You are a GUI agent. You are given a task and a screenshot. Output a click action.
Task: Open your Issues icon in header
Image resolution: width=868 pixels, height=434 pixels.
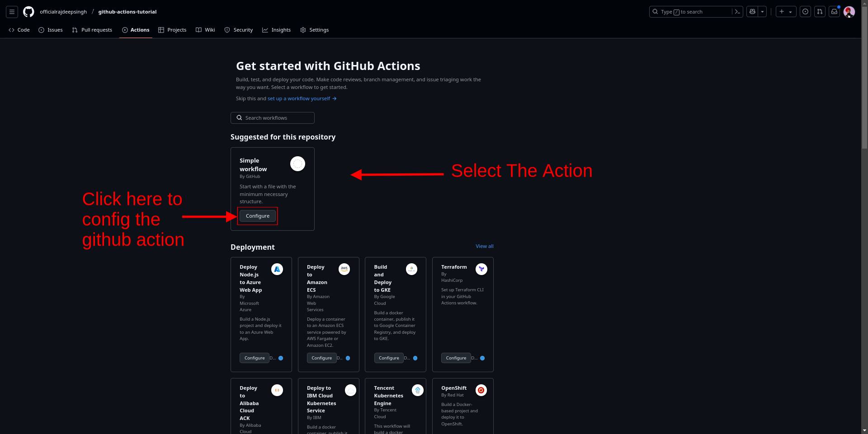click(x=805, y=12)
